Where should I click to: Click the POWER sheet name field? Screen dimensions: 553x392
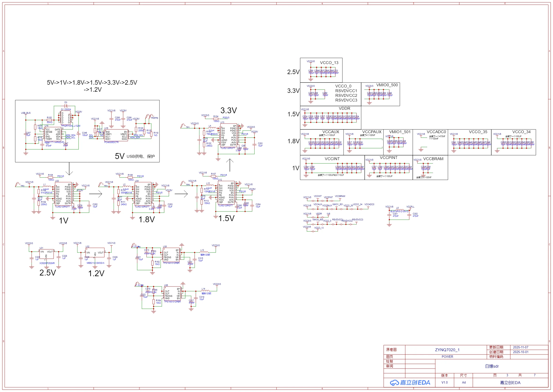[447, 357]
